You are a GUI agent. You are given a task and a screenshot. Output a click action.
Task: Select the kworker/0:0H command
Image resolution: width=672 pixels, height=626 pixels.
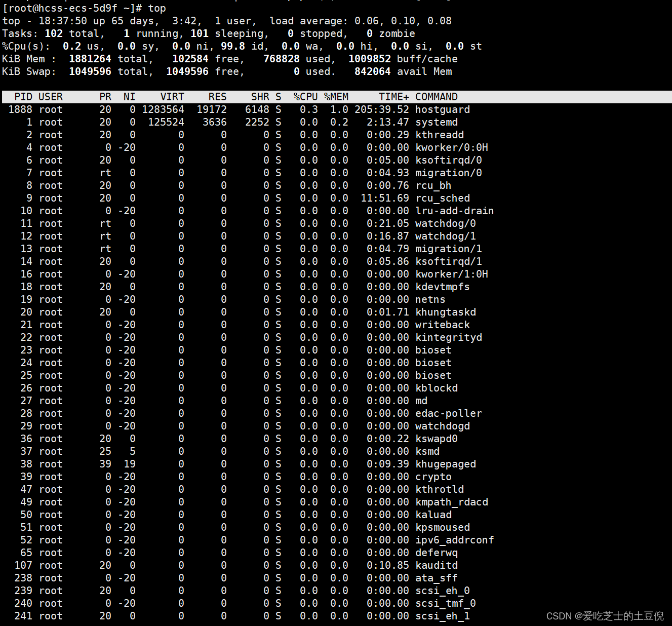click(452, 147)
